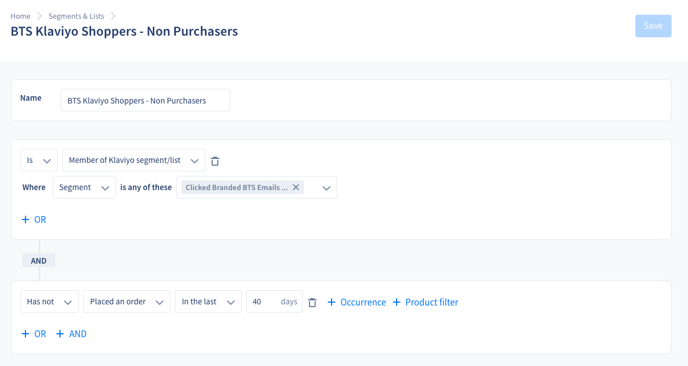This screenshot has width=688, height=366.
Task: Go to Home breadcrumb
Action: click(x=20, y=16)
